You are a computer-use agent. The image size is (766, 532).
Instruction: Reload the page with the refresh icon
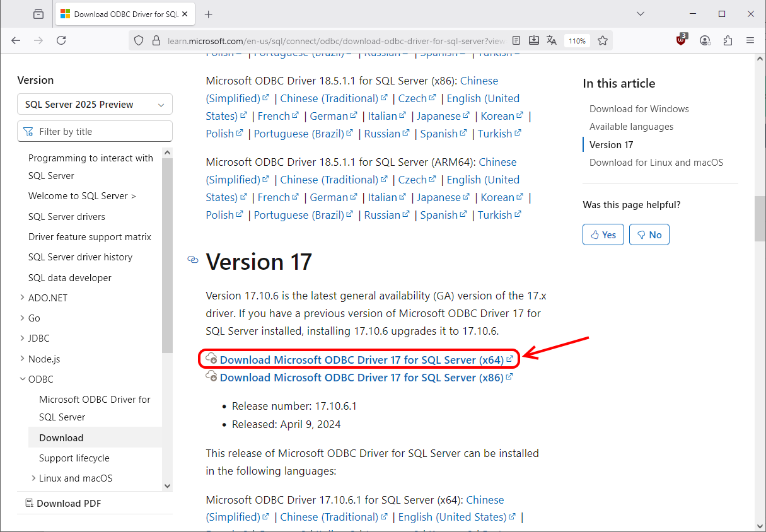click(x=61, y=40)
